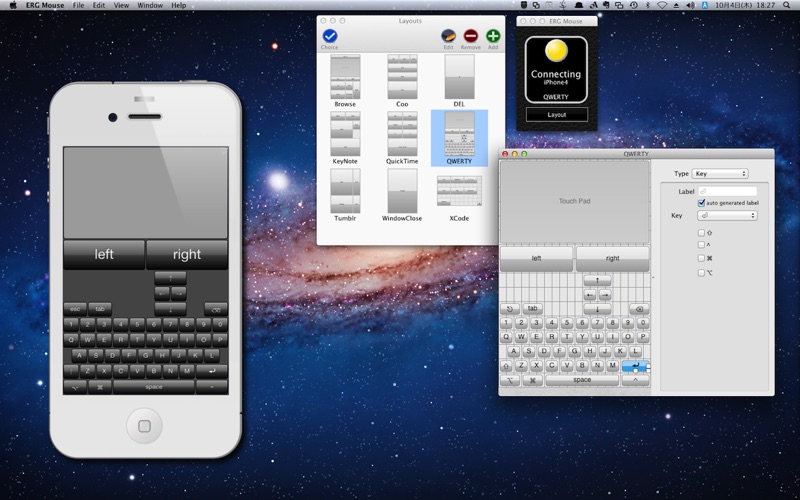
Task: Click the red Remove layout icon
Action: point(470,37)
